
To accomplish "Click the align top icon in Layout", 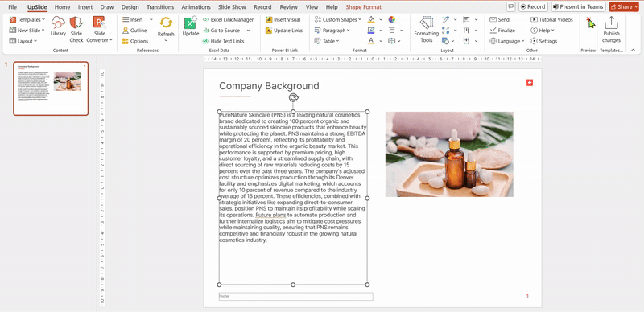I will [466, 31].
